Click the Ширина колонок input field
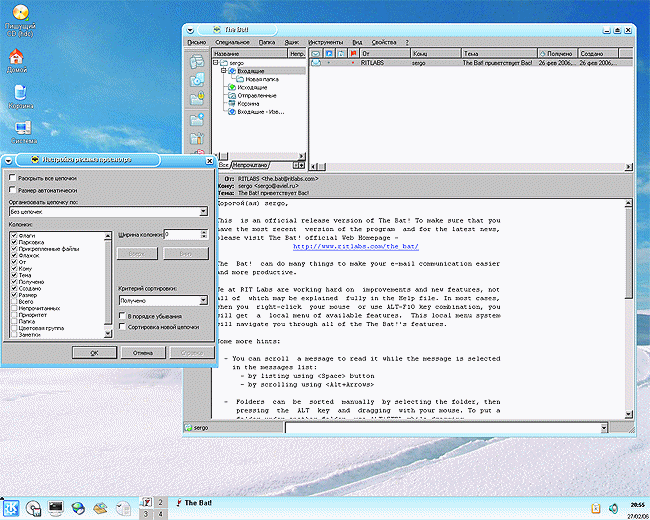 [x=182, y=235]
